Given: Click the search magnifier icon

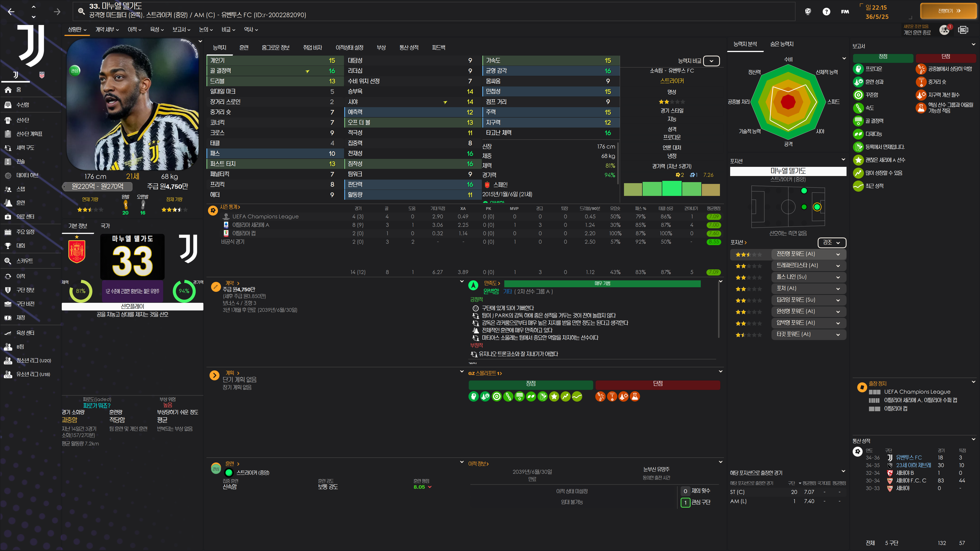Looking at the screenshot, I should [x=81, y=11].
